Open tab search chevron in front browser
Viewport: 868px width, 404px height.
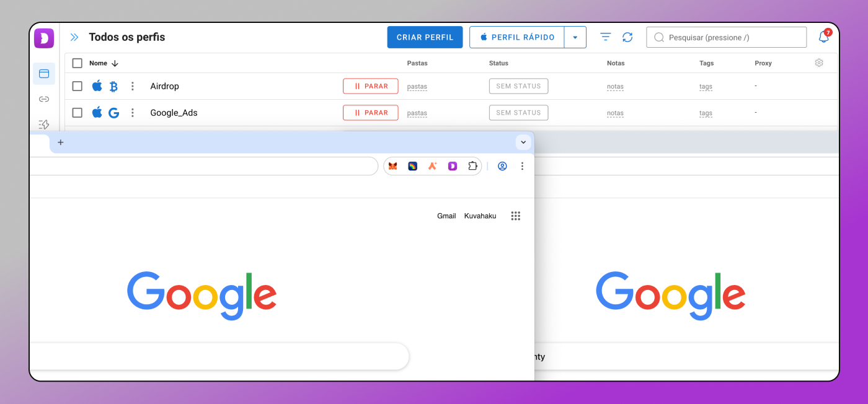(523, 142)
